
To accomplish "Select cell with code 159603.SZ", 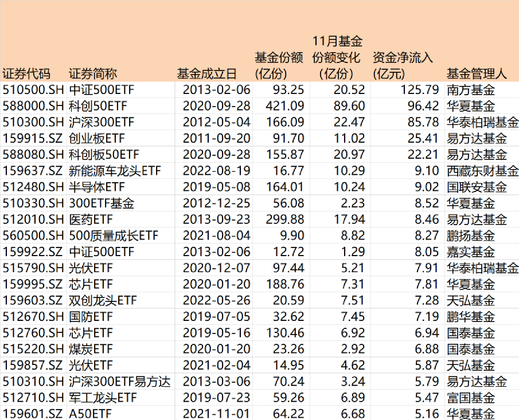I will 33,301.
